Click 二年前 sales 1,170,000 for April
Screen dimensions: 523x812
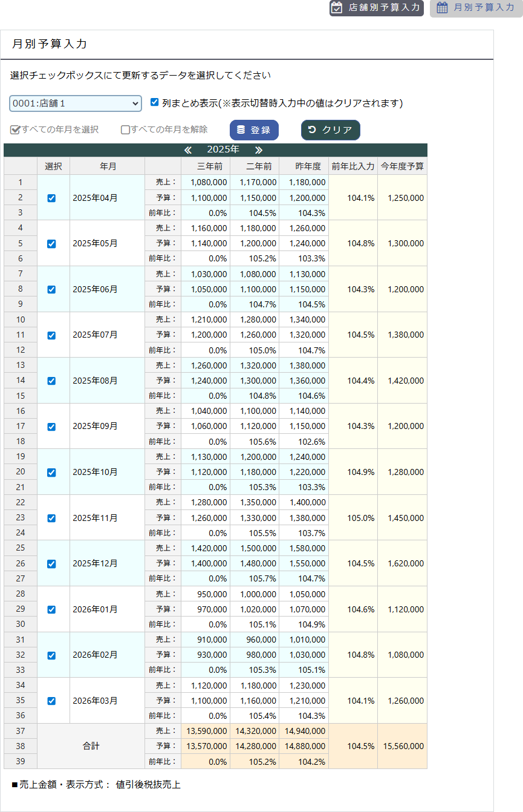coord(255,182)
